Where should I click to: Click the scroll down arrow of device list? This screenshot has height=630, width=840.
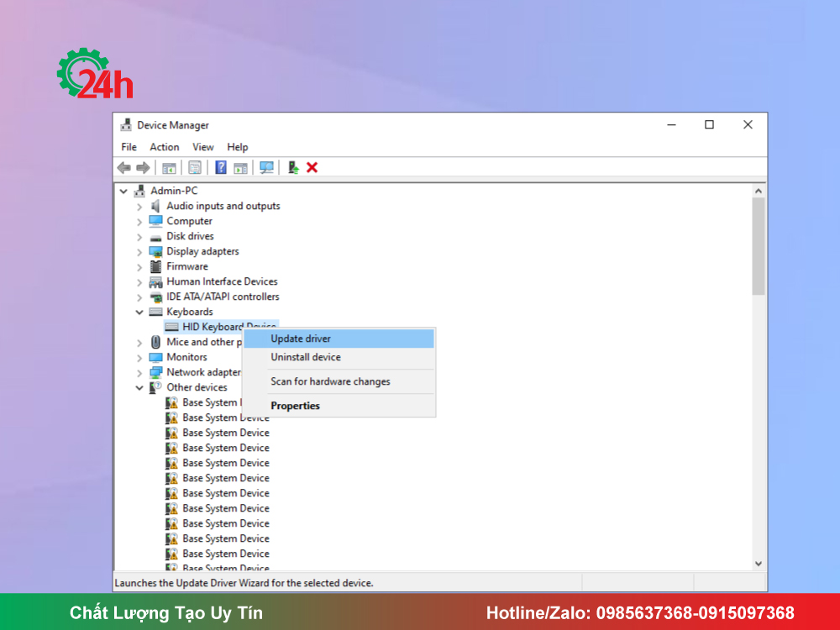(x=758, y=564)
